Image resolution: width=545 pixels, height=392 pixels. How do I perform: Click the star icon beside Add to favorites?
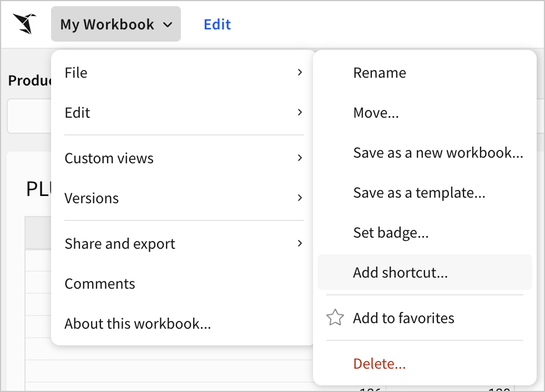335,318
